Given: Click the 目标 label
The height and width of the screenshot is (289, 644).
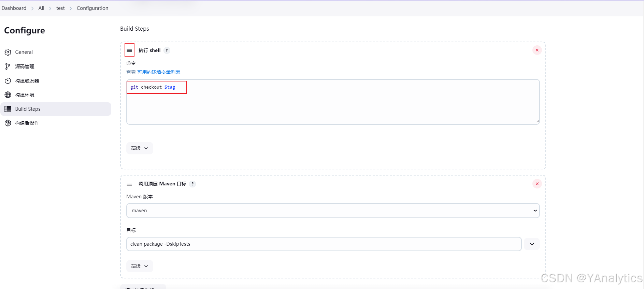Looking at the screenshot, I should click(131, 230).
